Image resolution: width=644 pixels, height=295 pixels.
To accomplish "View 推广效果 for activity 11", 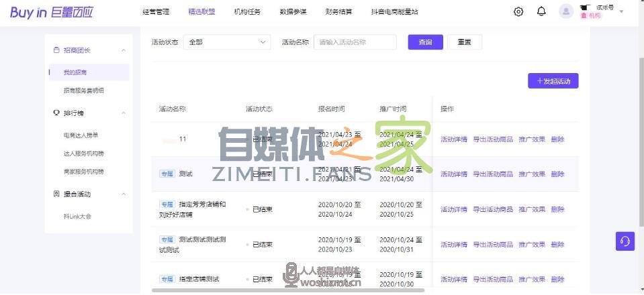I will [x=532, y=139].
